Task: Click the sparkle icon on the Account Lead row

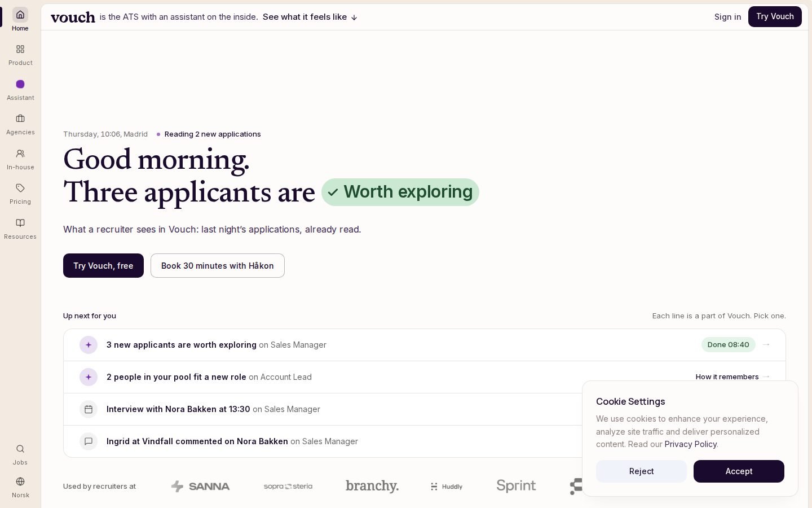Action: tap(89, 377)
